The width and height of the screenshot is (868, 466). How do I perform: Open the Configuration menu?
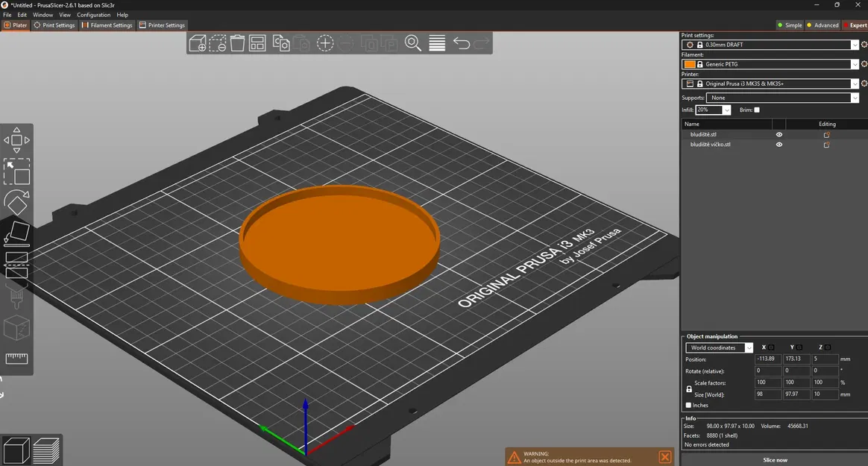(93, 15)
